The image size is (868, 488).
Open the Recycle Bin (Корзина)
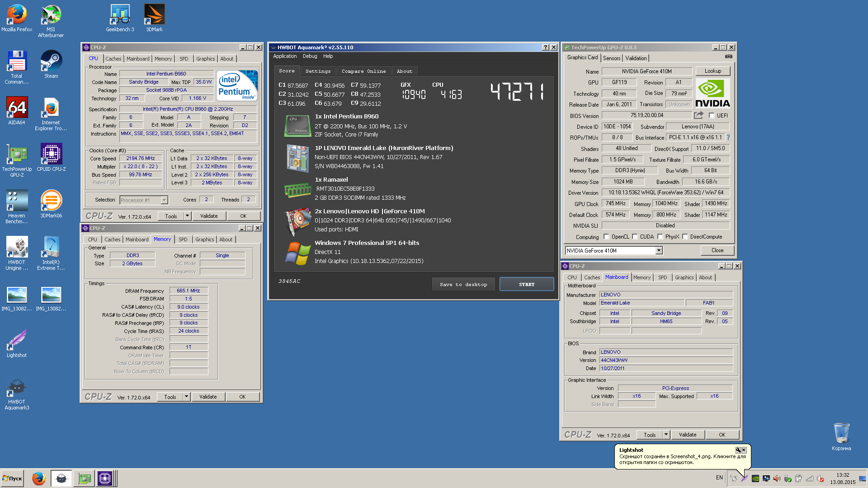coord(841,437)
